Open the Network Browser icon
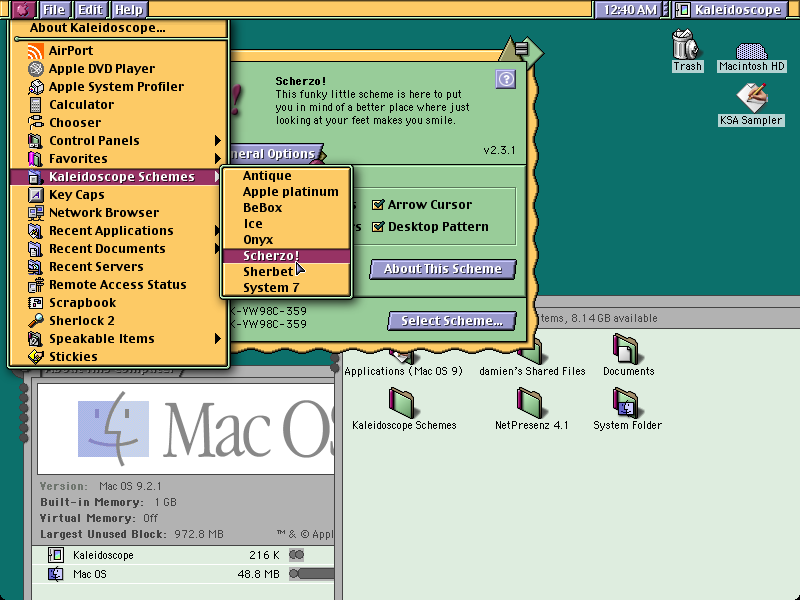 point(35,213)
